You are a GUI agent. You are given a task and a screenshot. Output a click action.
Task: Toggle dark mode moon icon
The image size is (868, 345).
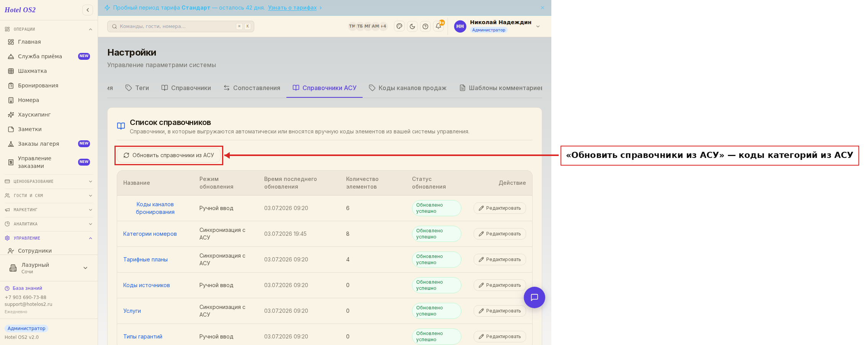click(x=412, y=26)
